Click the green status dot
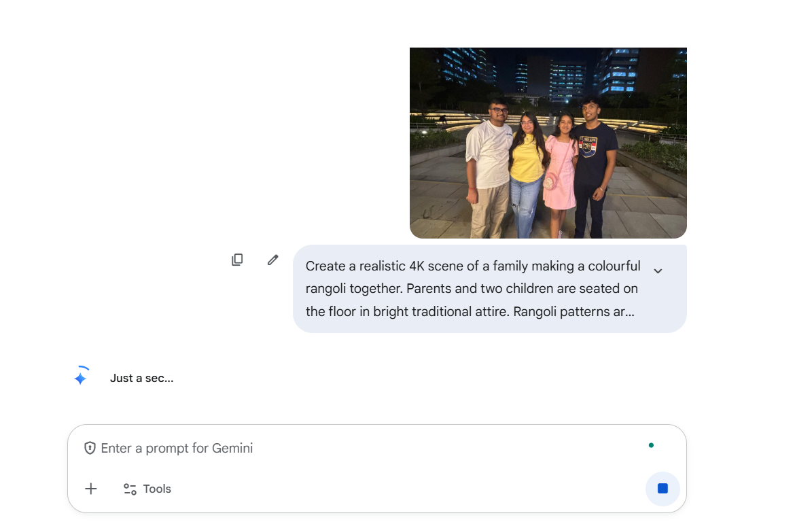The height and width of the screenshot is (524, 812). (652, 445)
